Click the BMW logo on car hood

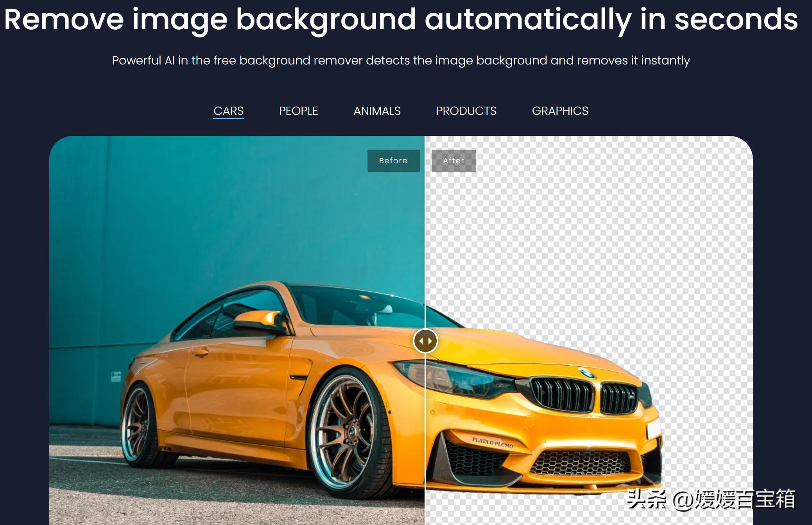[586, 373]
